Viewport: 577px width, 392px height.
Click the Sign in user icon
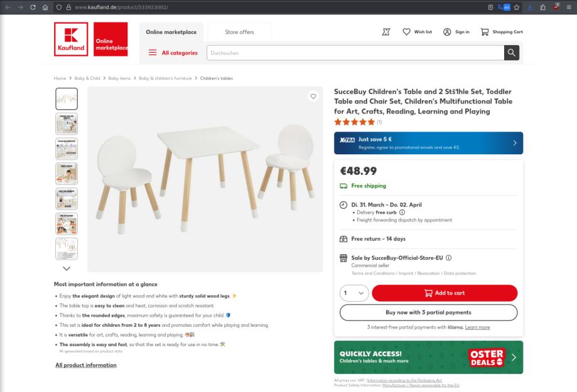pos(447,32)
